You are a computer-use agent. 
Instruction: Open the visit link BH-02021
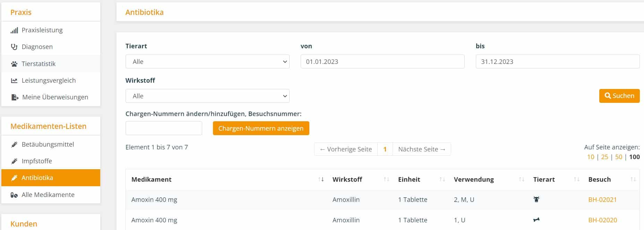point(602,200)
